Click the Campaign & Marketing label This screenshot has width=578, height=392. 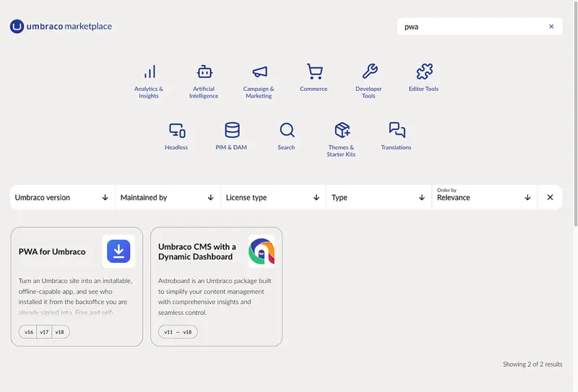click(x=259, y=92)
